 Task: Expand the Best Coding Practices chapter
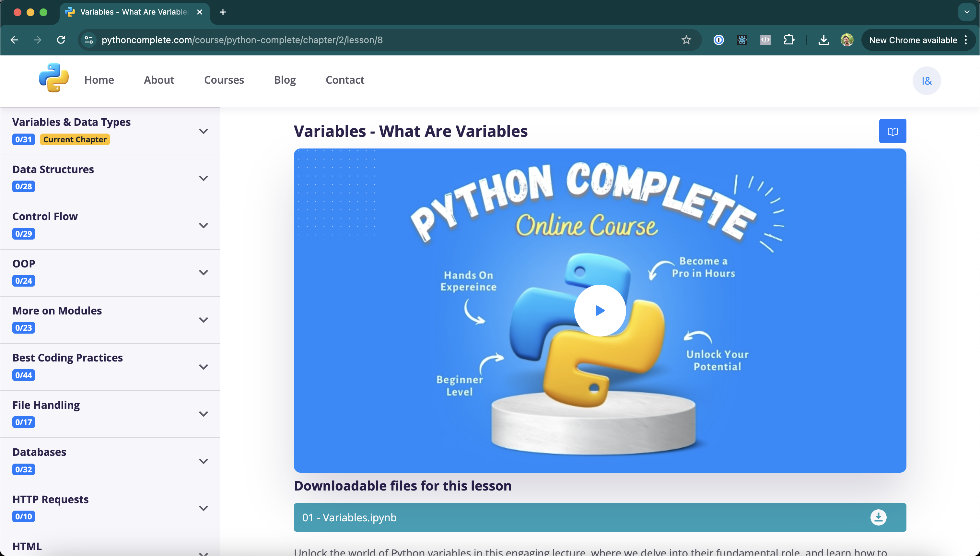204,367
